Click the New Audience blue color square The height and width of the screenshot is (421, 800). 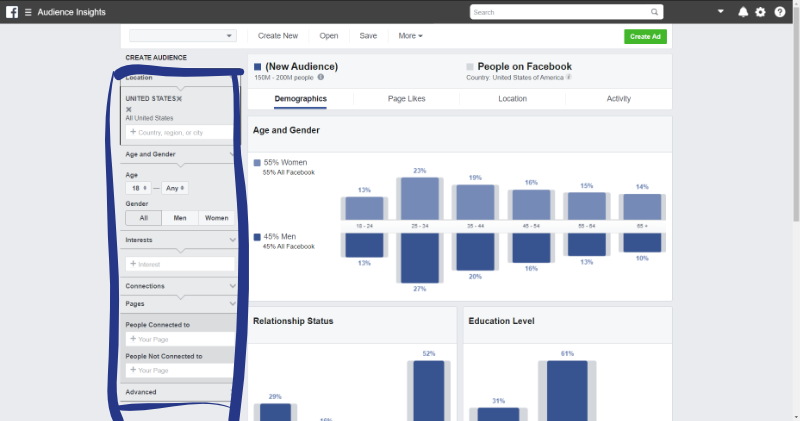point(258,67)
